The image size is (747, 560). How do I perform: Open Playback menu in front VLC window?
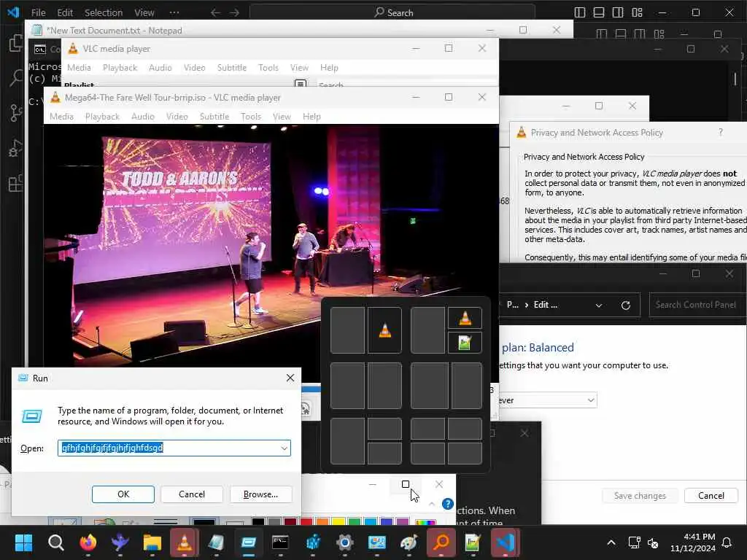pos(102,117)
